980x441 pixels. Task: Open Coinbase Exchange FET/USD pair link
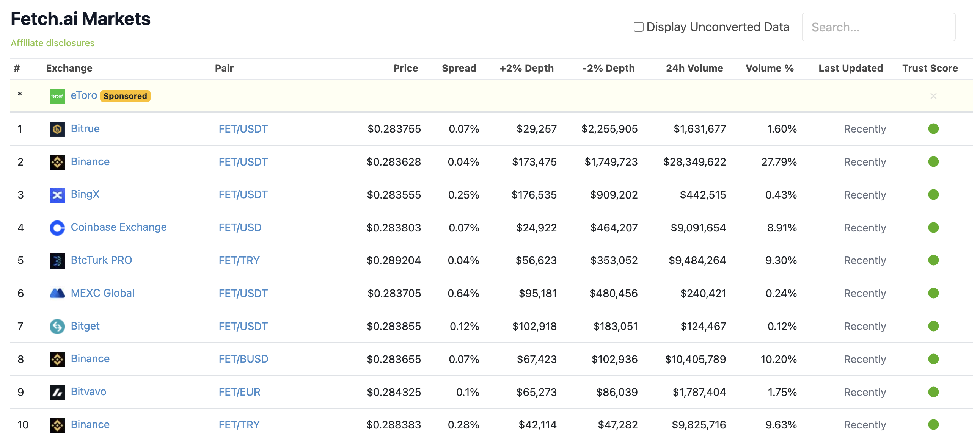click(x=240, y=227)
